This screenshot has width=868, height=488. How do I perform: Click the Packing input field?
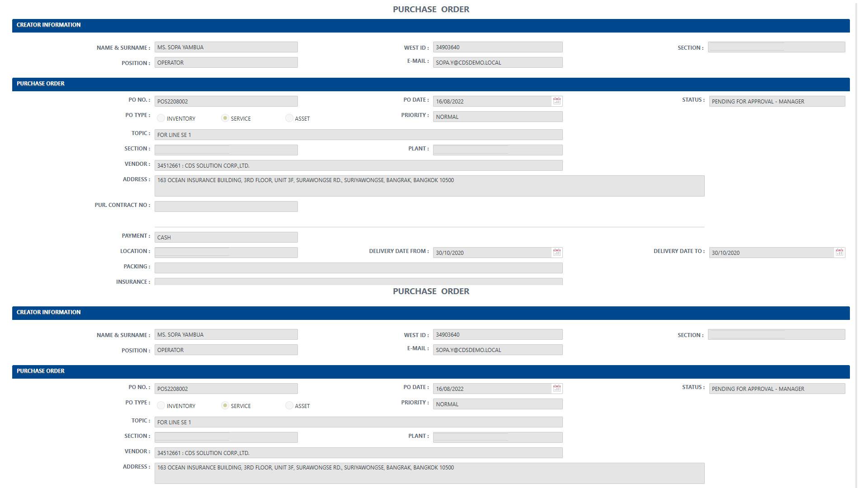click(358, 268)
